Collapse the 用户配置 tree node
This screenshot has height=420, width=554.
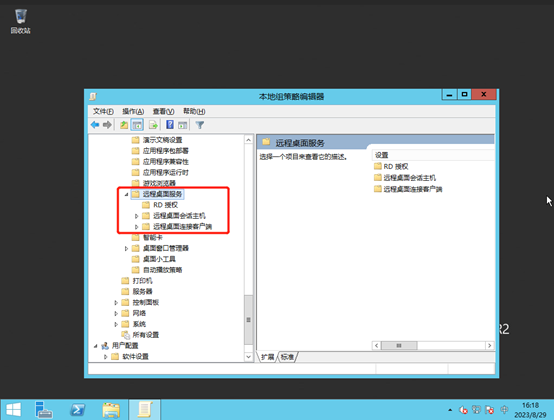[x=95, y=346]
